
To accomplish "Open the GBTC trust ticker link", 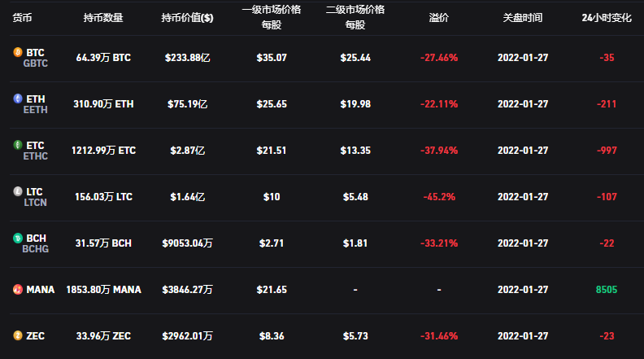I will pyautogui.click(x=36, y=63).
